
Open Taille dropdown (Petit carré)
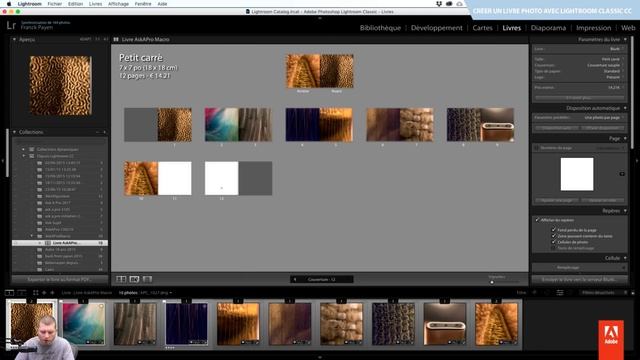click(613, 59)
